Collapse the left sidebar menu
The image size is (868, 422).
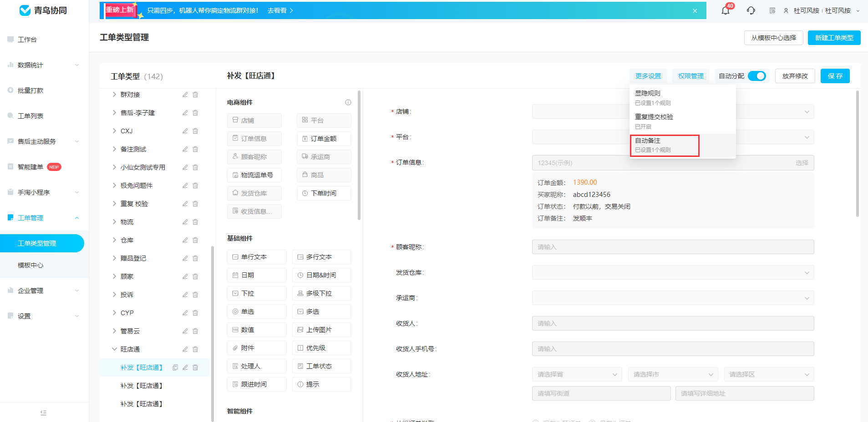[43, 412]
